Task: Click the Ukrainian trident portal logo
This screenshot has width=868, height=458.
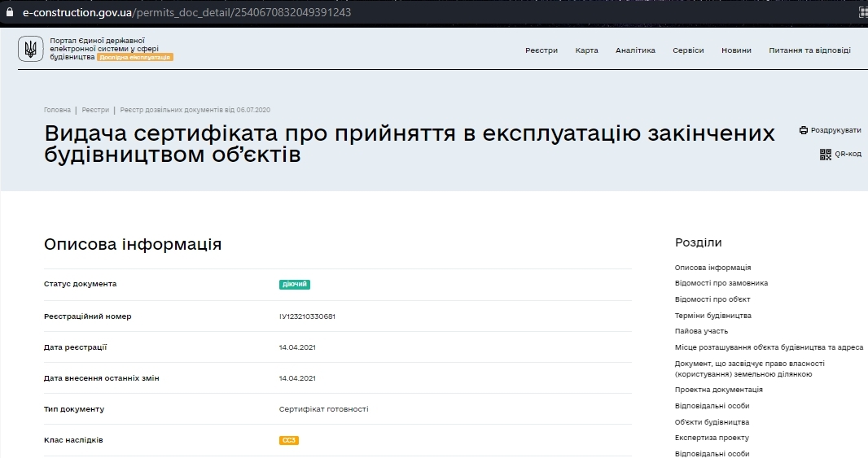Action: pos(30,50)
